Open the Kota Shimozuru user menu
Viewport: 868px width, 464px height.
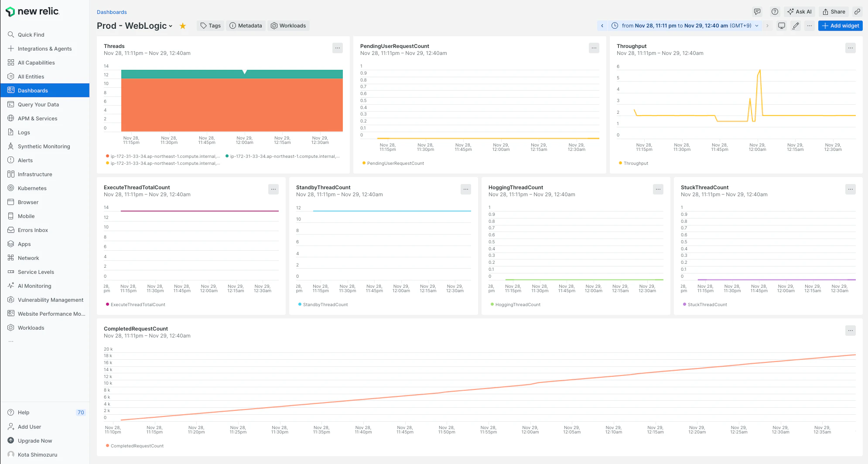tap(45, 454)
